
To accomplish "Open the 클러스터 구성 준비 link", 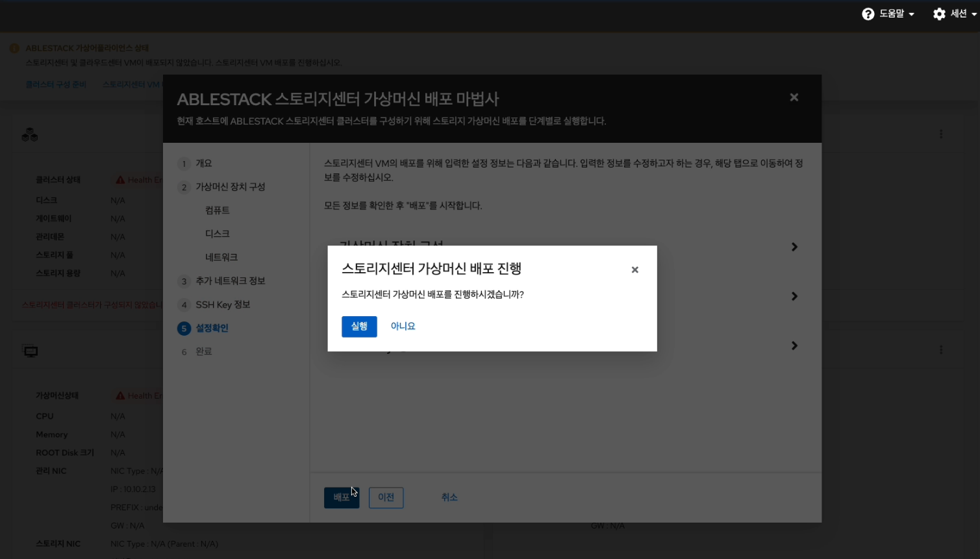I will coord(56,84).
